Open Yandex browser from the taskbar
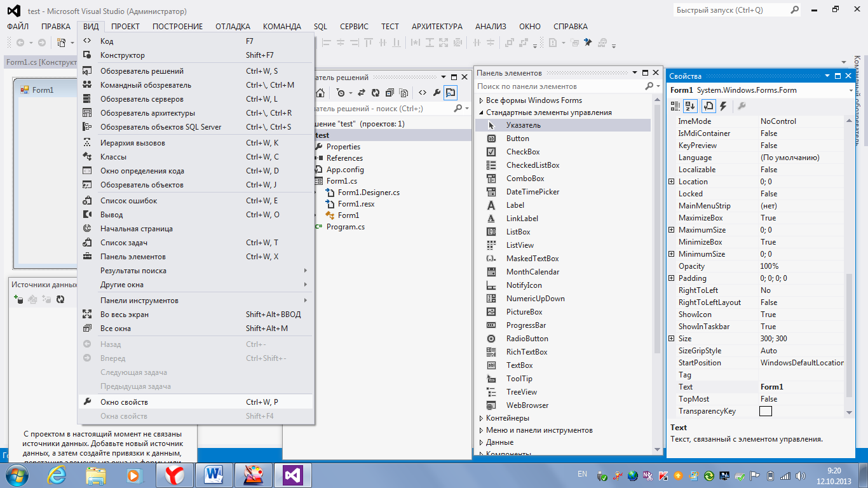This screenshot has height=488, width=868. 174,475
